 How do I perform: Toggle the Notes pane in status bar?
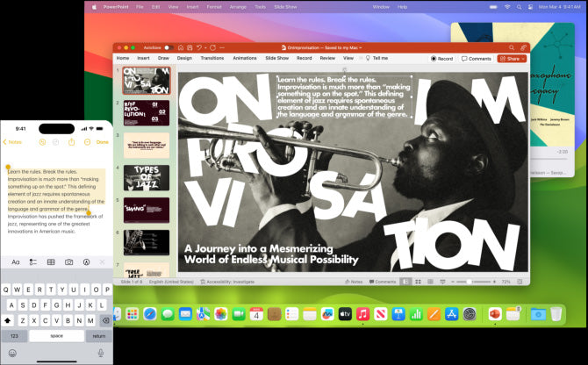click(x=353, y=282)
